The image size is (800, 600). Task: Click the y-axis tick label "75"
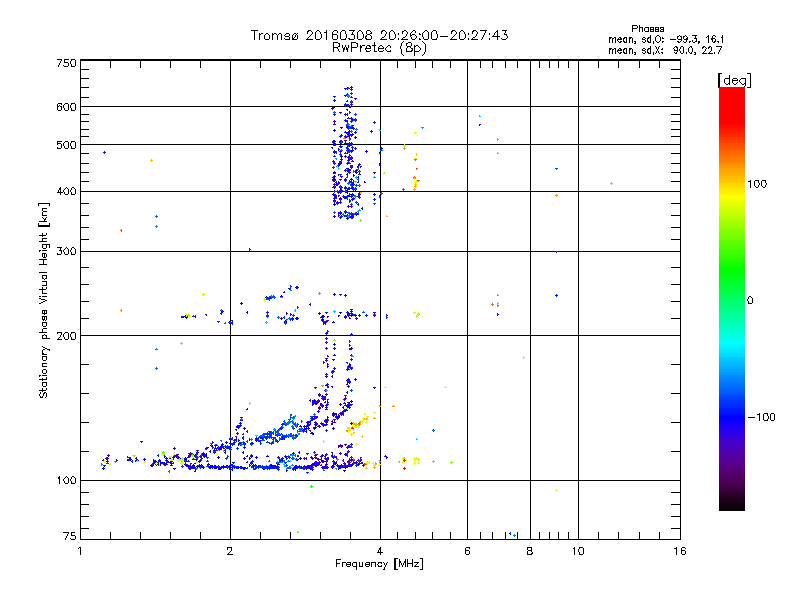70,536
